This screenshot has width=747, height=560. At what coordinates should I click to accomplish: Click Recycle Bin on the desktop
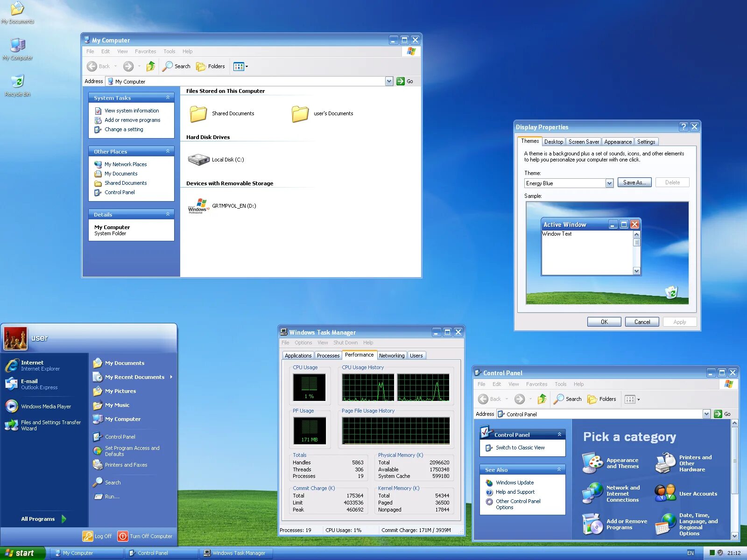[x=17, y=85]
